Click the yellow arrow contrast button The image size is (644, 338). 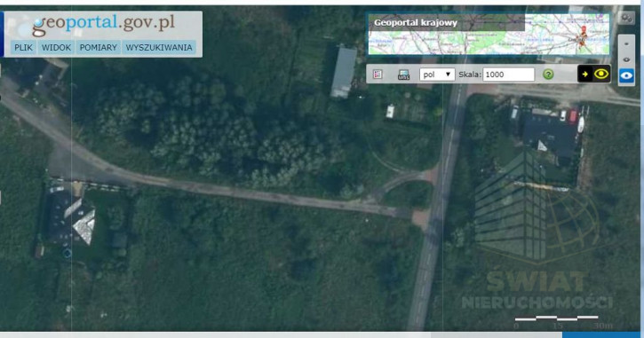pyautogui.click(x=584, y=75)
